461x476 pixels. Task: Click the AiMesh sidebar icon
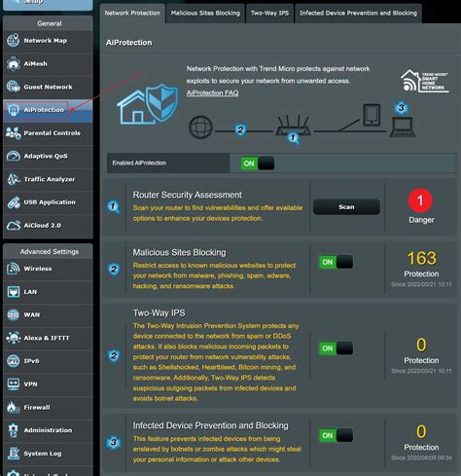14,63
